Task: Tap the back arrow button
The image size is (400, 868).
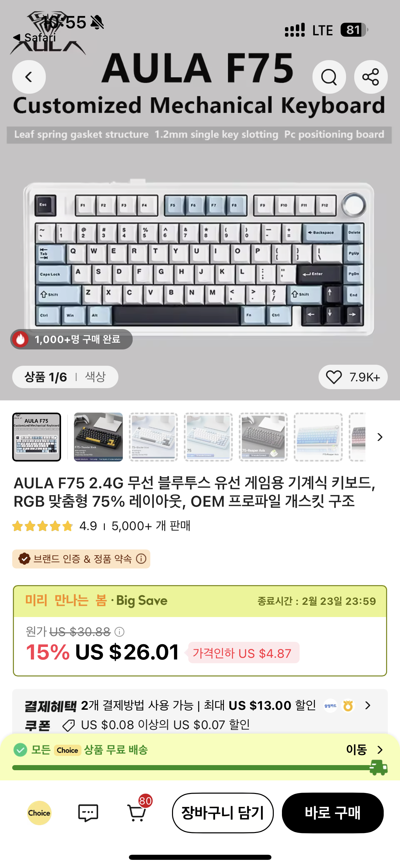Action: (29, 77)
